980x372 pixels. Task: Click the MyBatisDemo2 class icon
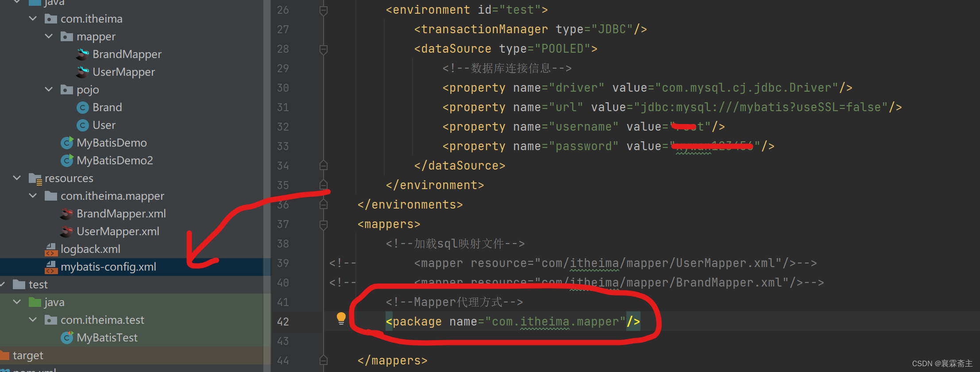click(67, 161)
